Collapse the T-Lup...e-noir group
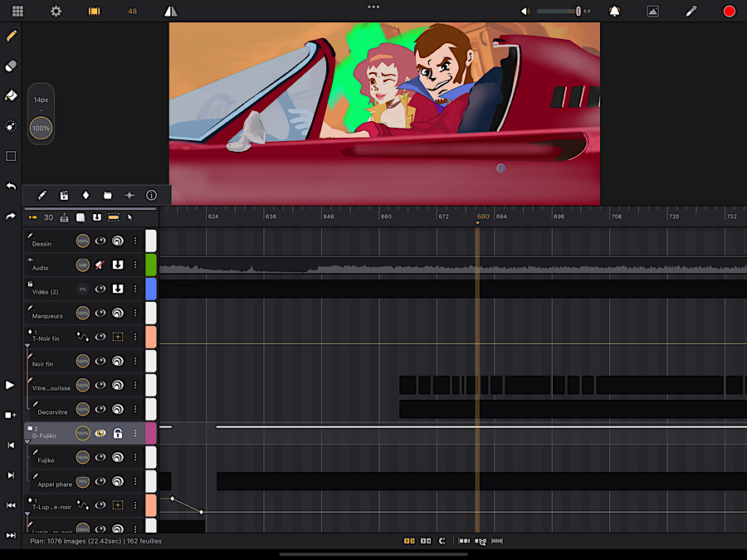 pos(27,514)
